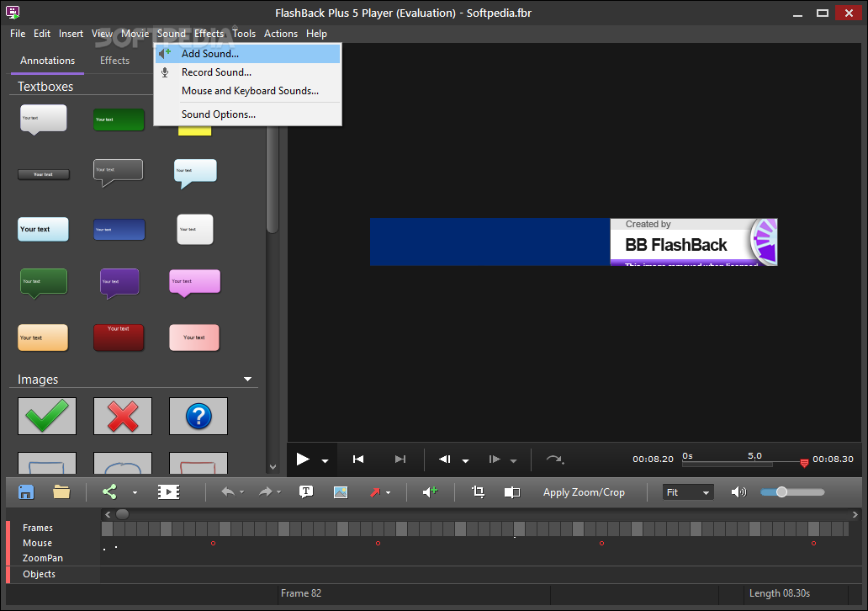Select the Mouse timeline track

[x=37, y=543]
